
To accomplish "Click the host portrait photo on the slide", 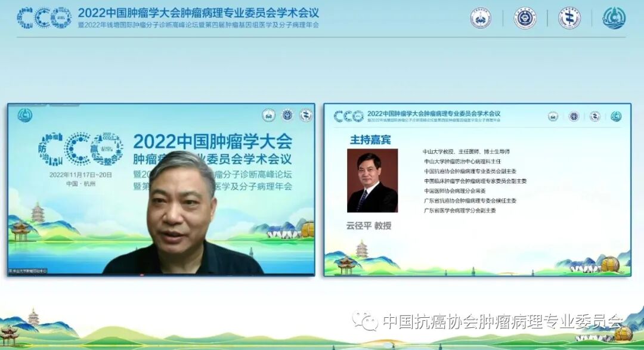I will tap(373, 180).
